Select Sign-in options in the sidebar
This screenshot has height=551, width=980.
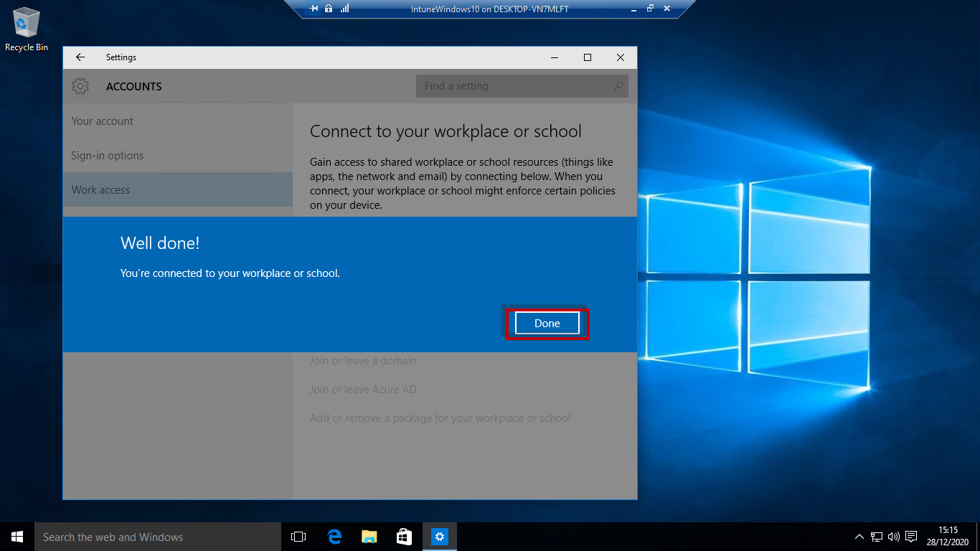tap(107, 155)
